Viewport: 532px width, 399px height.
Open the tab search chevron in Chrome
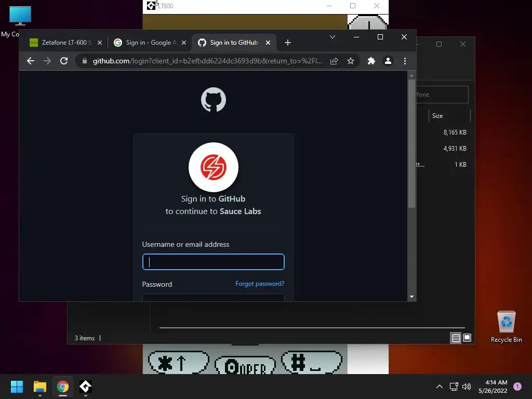[x=332, y=37]
